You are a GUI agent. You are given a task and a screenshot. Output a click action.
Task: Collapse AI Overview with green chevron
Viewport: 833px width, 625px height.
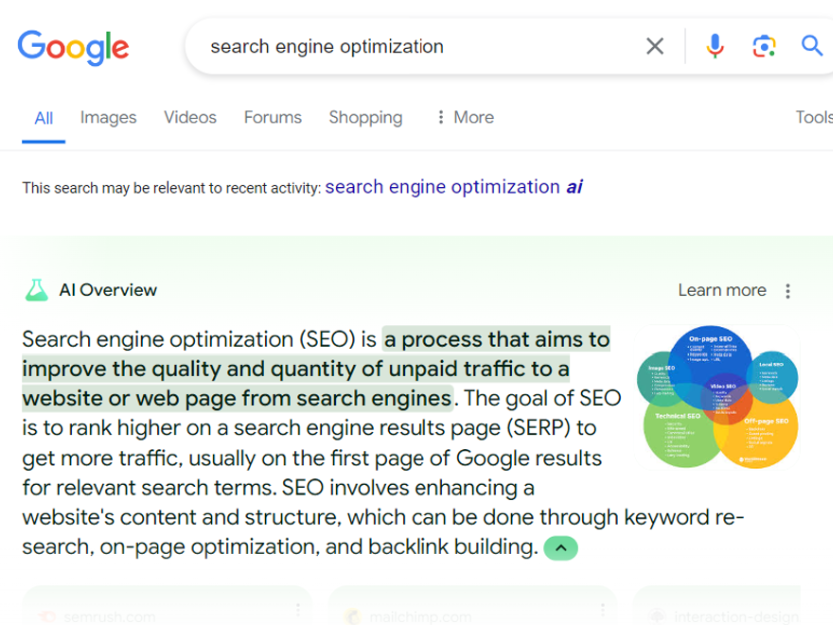[560, 548]
